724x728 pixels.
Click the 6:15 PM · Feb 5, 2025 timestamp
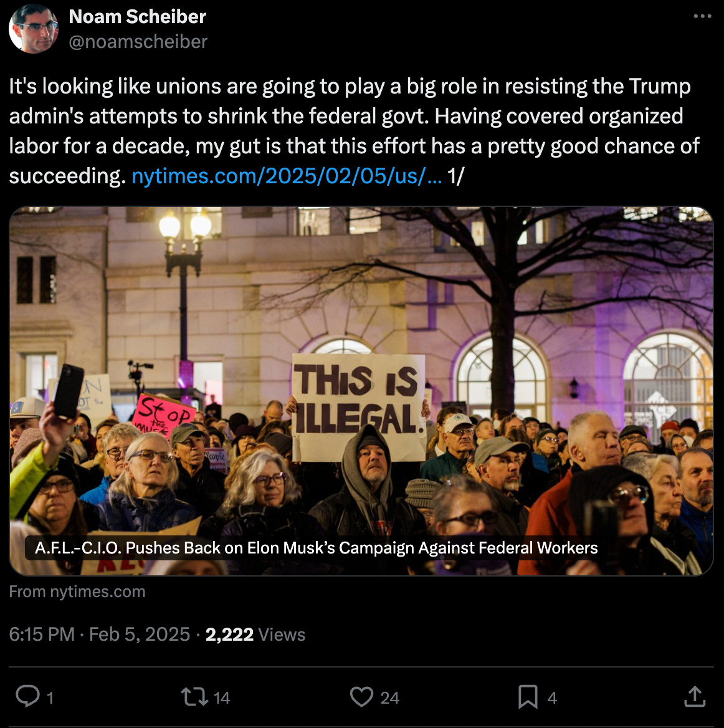click(x=99, y=635)
